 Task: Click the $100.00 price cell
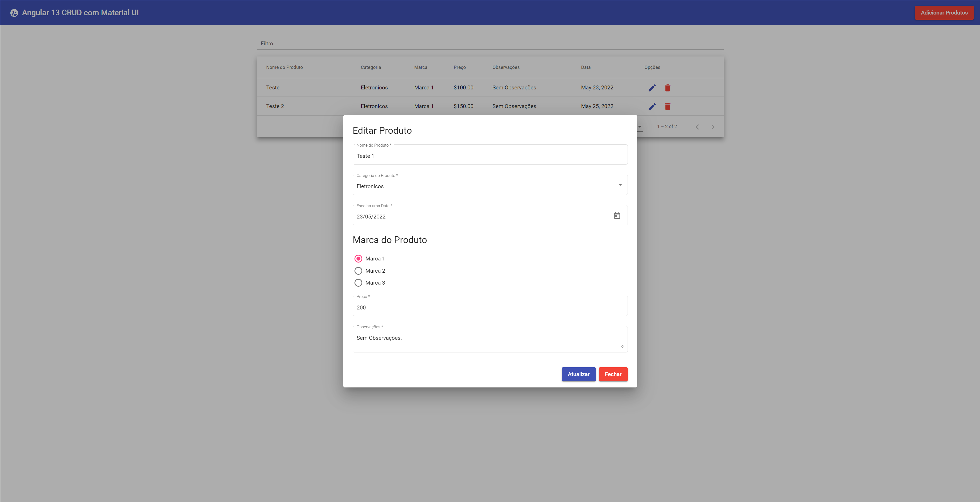click(x=463, y=88)
